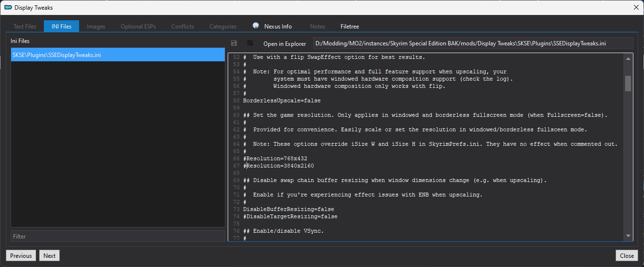
Task: Click the Display Tweaks title bar icon
Action: (8, 7)
